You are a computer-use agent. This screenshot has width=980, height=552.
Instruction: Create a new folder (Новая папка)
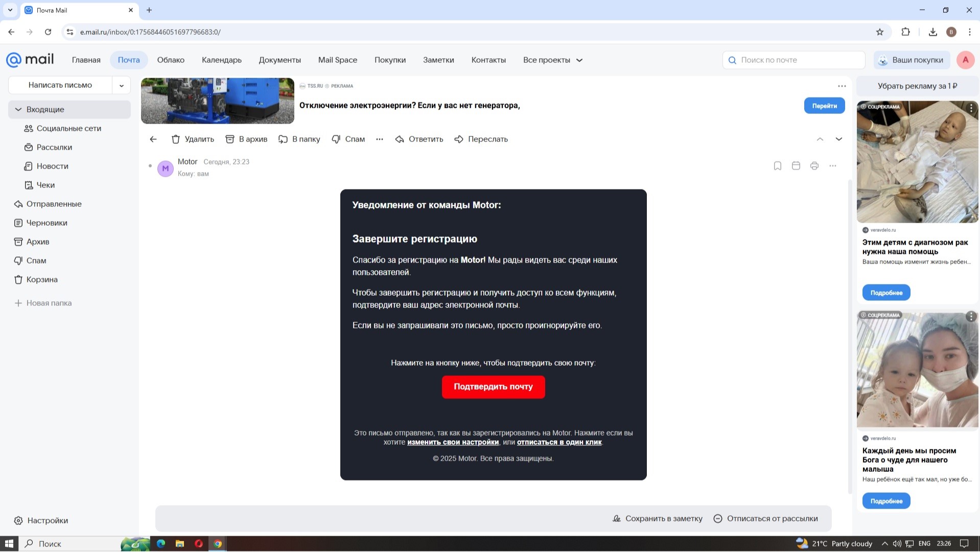43,303
